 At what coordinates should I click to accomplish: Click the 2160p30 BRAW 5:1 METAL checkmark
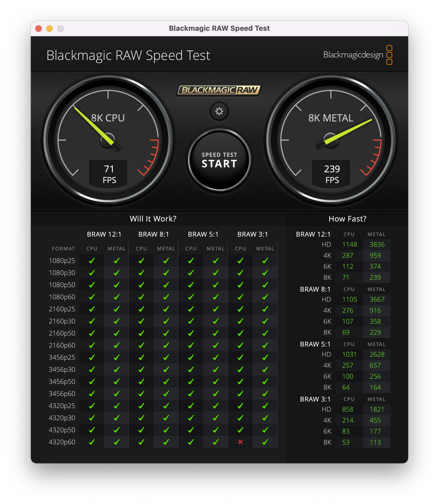click(216, 321)
